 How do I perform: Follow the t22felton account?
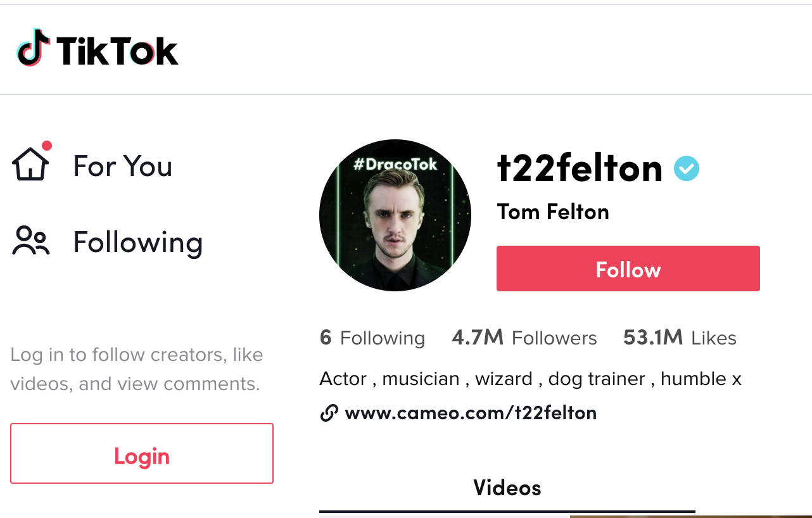[628, 268]
